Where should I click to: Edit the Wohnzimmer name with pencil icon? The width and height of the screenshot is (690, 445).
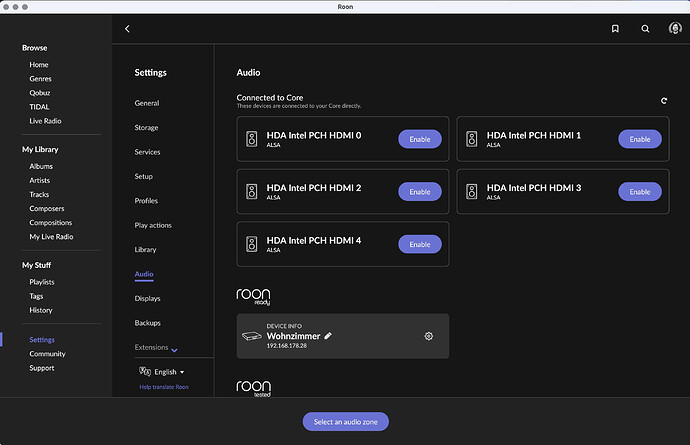(x=328, y=336)
